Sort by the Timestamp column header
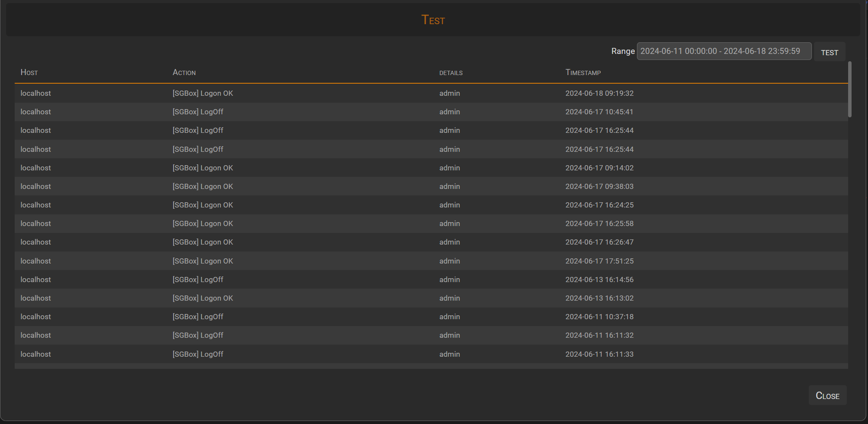 (583, 72)
